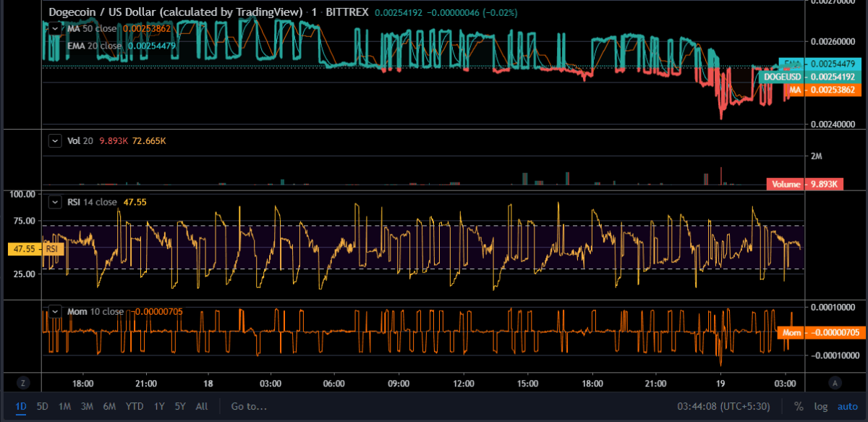868x422 pixels.
Task: Click the 0.00253862 MA legend value
Action: click(147, 28)
